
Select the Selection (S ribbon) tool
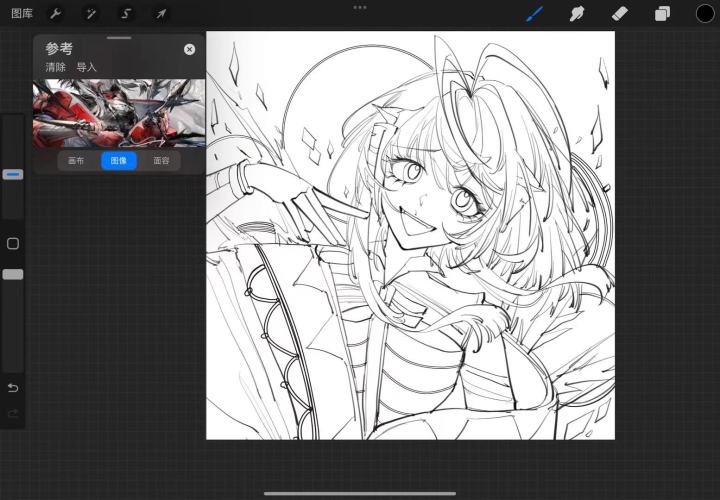click(126, 14)
